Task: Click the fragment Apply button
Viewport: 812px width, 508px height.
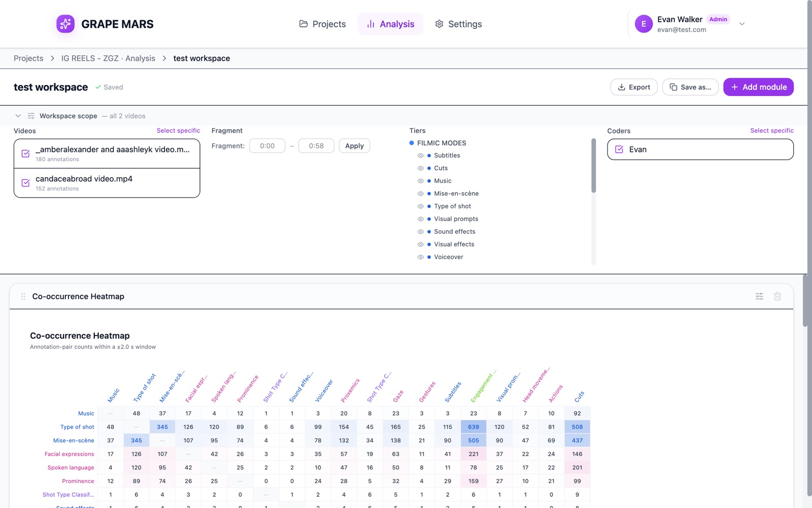Action: pos(354,146)
